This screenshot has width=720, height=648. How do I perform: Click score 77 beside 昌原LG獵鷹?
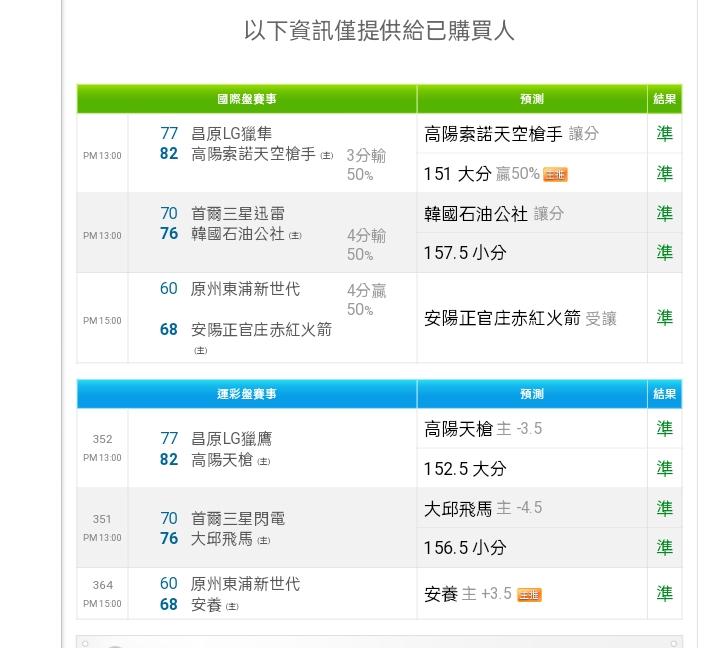(x=169, y=438)
